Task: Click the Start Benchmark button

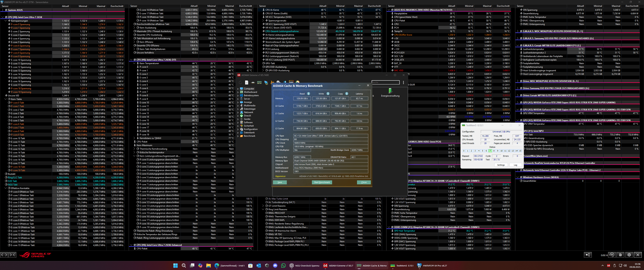Action: [x=322, y=182]
